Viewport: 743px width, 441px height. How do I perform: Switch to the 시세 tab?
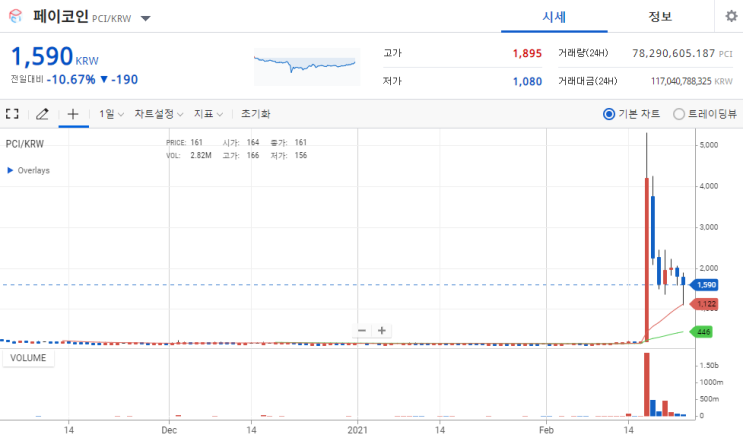tap(554, 17)
